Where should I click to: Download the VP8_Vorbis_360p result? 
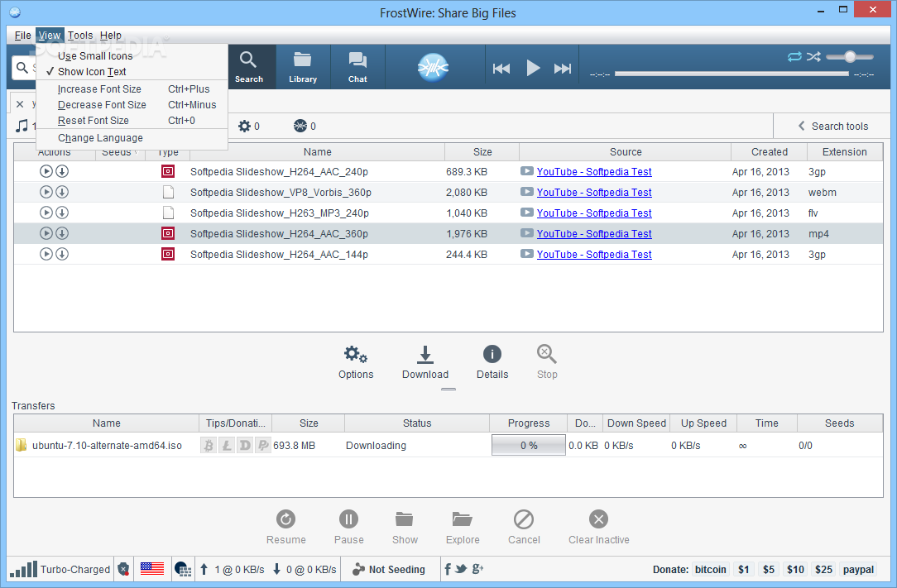coord(62,192)
